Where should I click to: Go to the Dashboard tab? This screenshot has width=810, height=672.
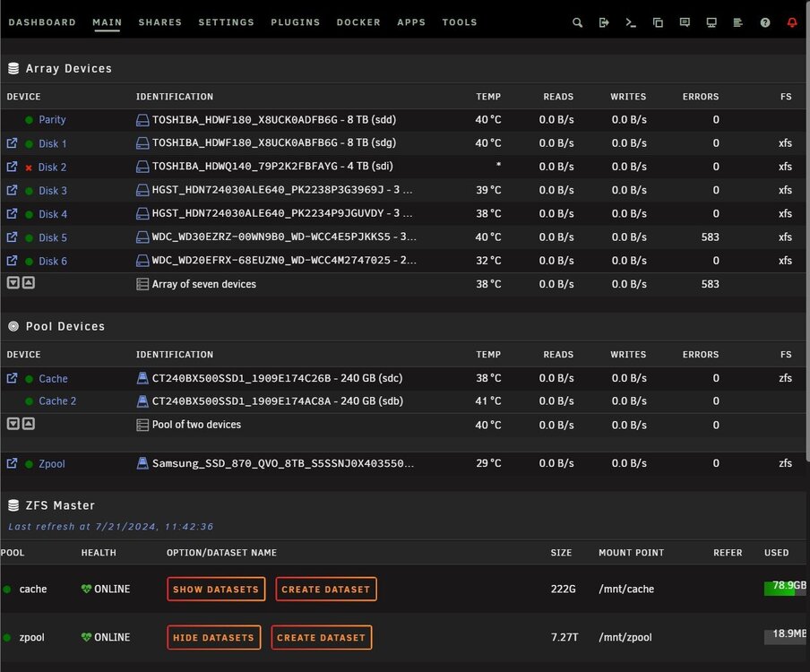42,22
